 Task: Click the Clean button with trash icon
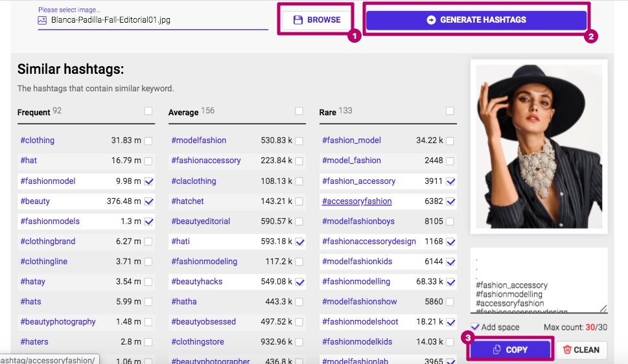[x=581, y=350]
